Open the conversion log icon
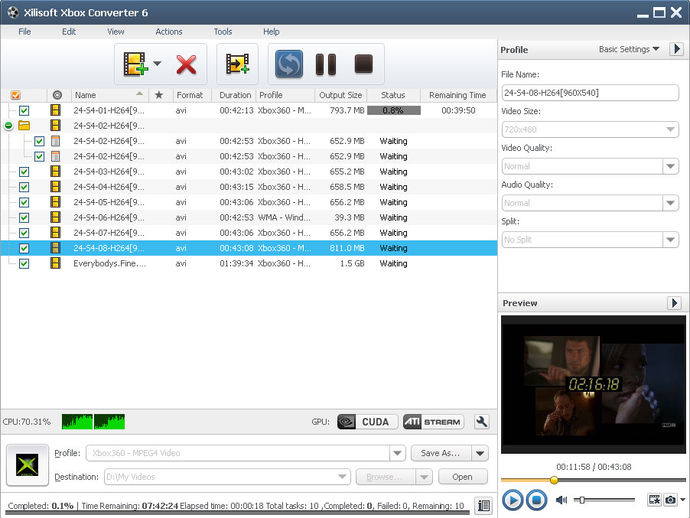 coord(483,506)
